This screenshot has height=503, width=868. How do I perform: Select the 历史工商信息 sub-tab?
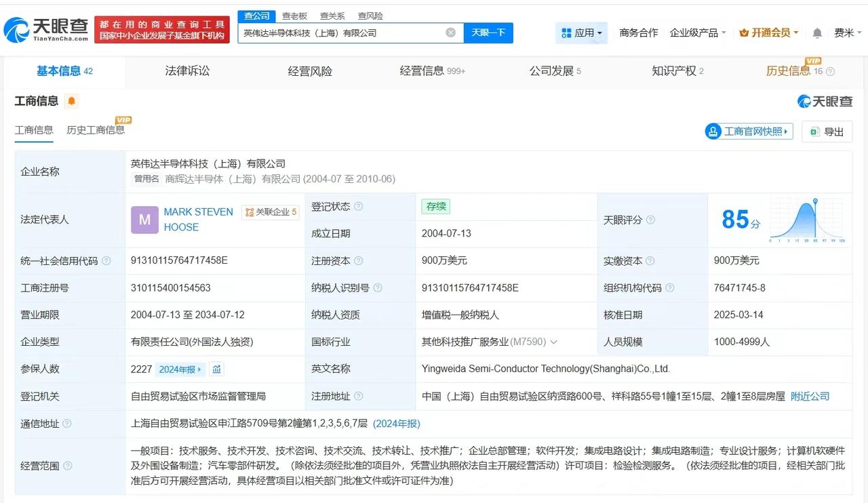pyautogui.click(x=96, y=130)
